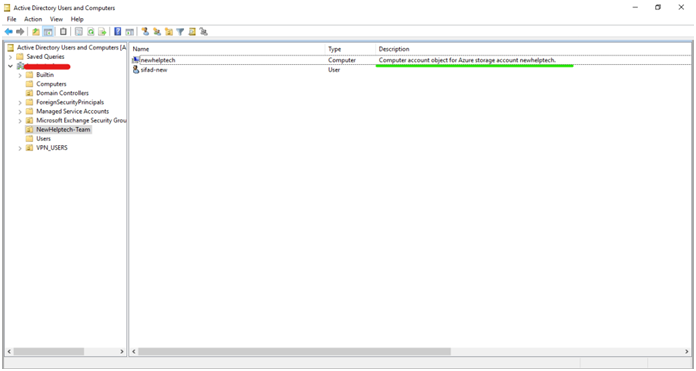Minimize the Active Directory window
The height and width of the screenshot is (371, 696).
point(635,8)
